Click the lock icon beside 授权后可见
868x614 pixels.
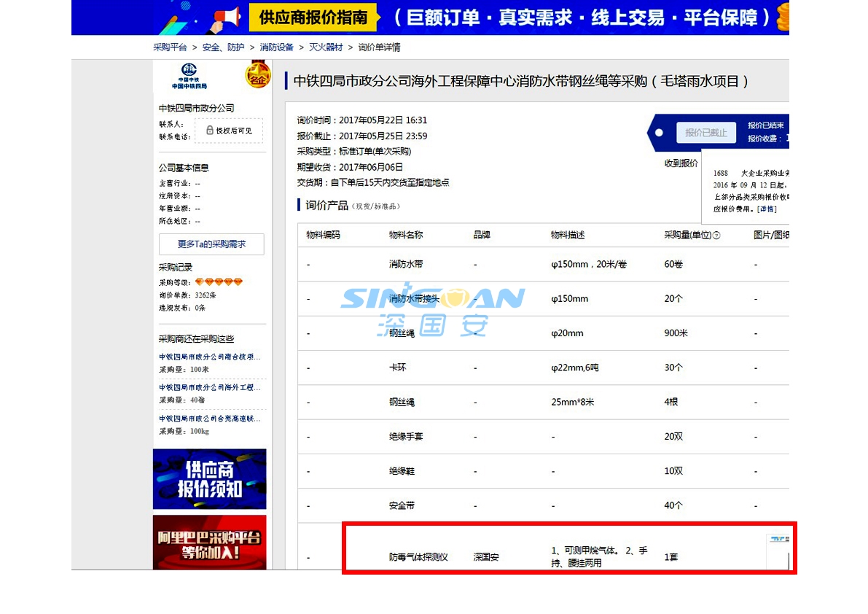[x=210, y=131]
